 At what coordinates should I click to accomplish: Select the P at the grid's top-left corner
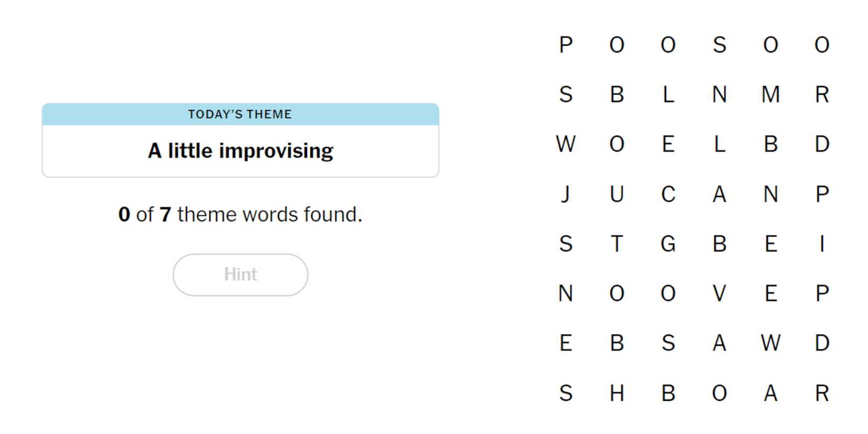pos(566,45)
